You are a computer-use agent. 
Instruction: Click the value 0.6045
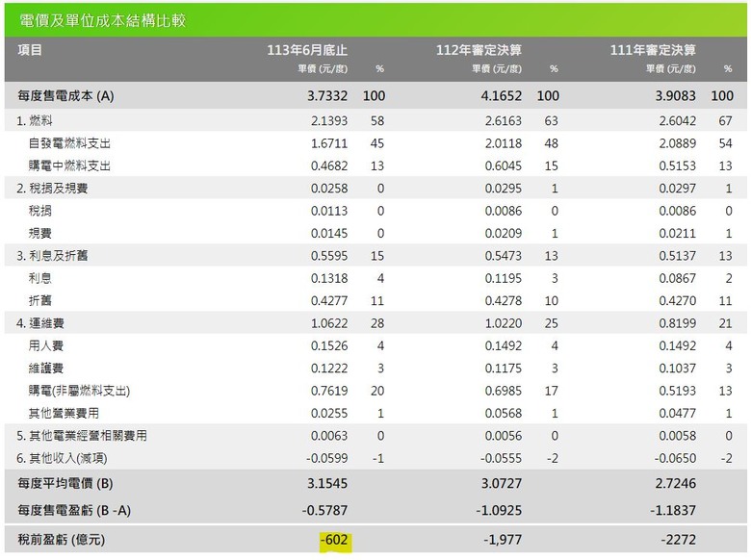503,165
